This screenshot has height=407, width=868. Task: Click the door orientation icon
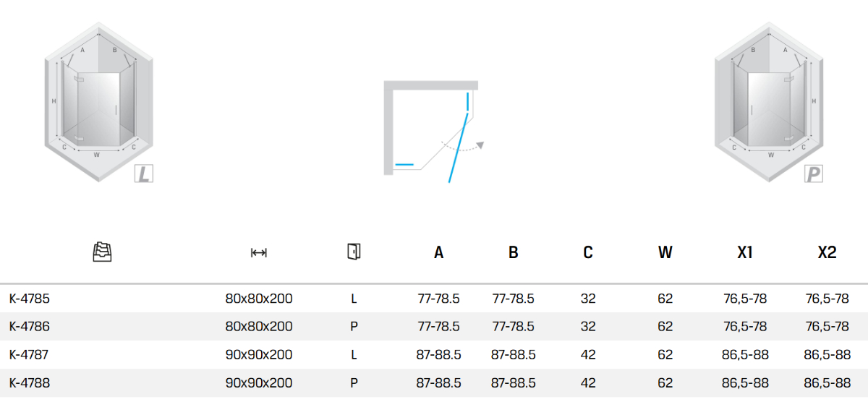[x=354, y=252]
